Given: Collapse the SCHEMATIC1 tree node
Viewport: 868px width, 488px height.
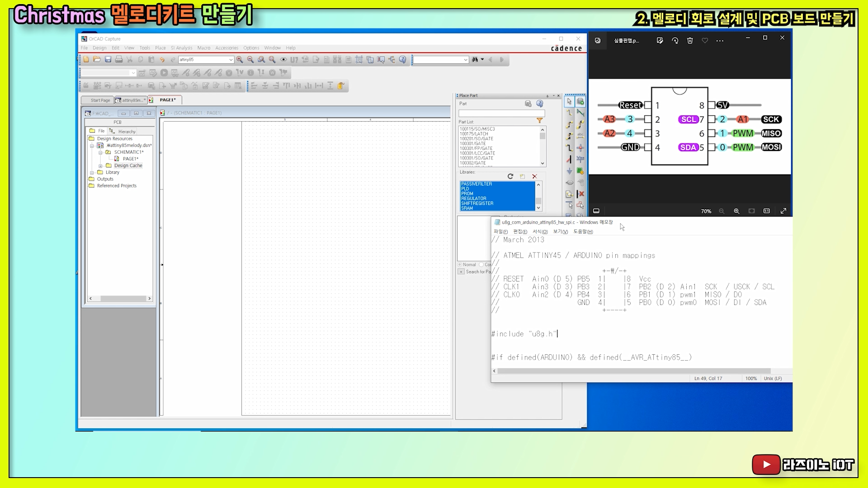Looking at the screenshot, I should [x=100, y=152].
